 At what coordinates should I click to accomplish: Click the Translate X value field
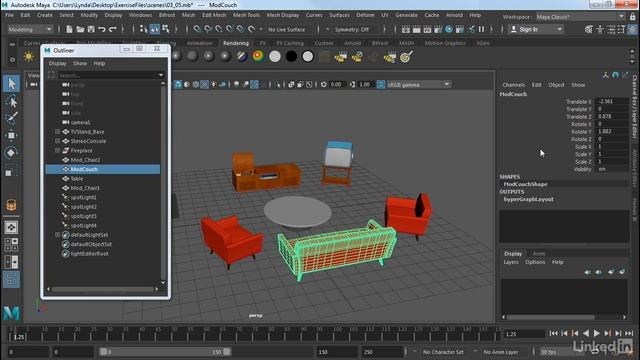pos(611,101)
